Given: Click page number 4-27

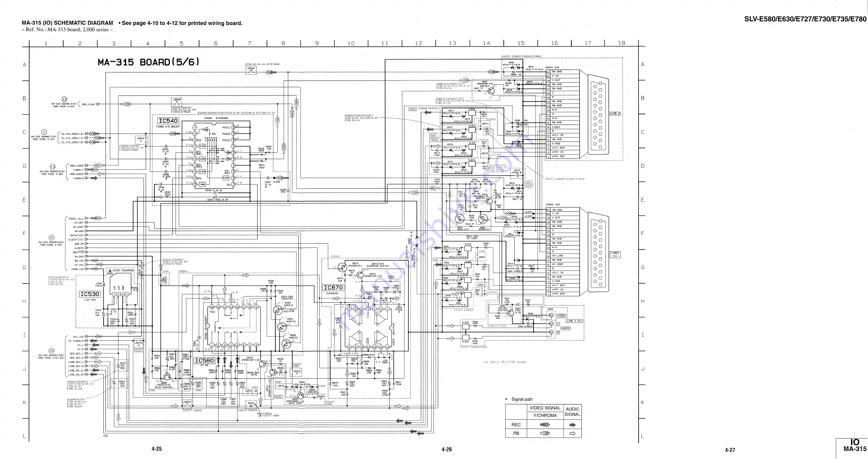Looking at the screenshot, I should (730, 450).
